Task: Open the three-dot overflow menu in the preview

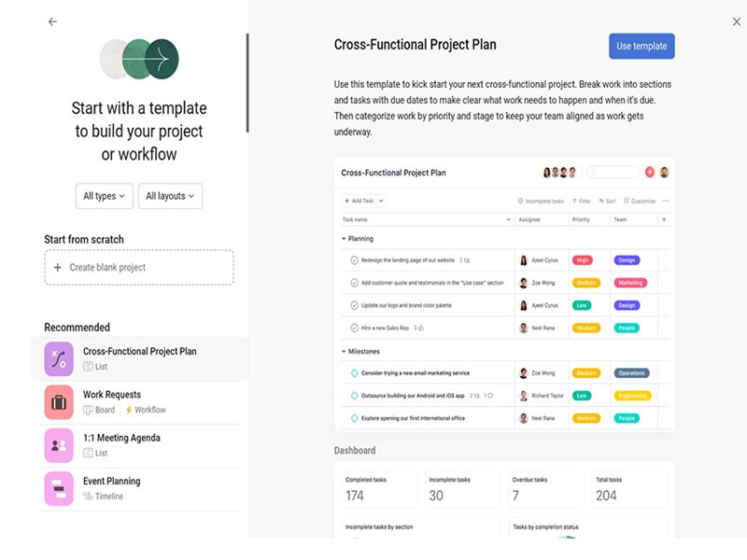Action: pos(666,200)
